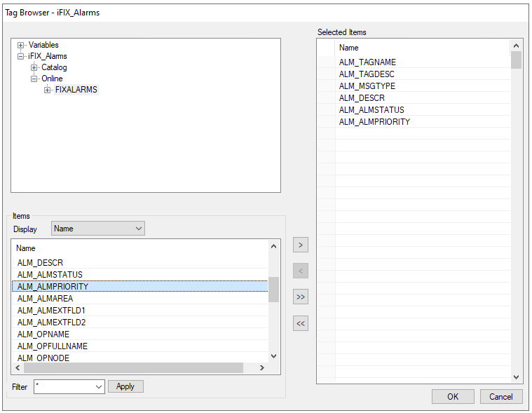The width and height of the screenshot is (532, 413).
Task: Select ALM_ALMAREA in the Items list
Action: tap(140, 298)
